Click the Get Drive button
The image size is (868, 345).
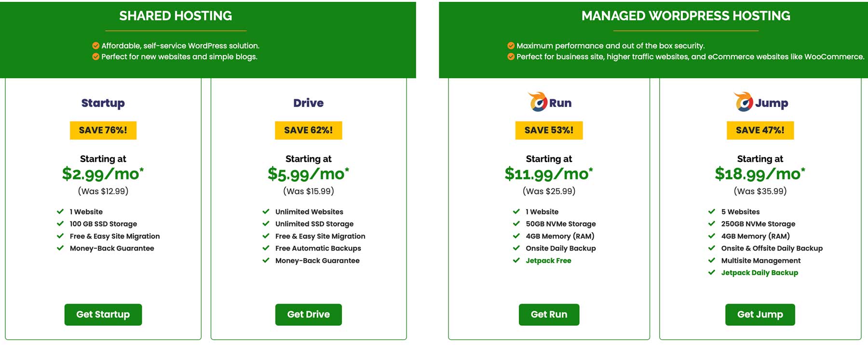(x=309, y=315)
